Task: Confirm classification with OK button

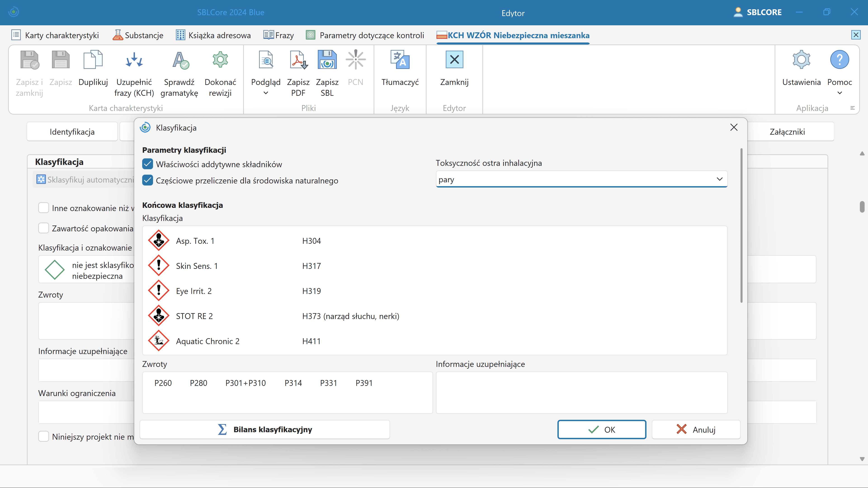Action: click(601, 429)
